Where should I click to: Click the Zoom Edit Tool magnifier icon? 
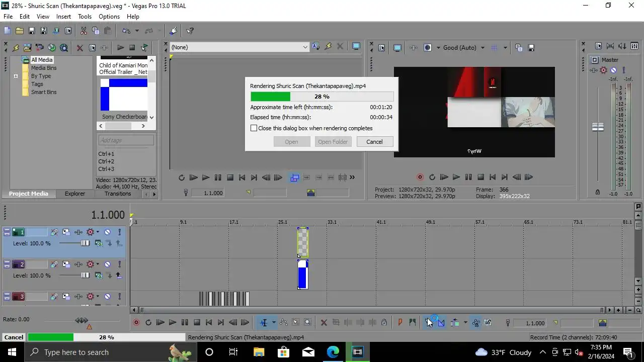click(x=308, y=323)
